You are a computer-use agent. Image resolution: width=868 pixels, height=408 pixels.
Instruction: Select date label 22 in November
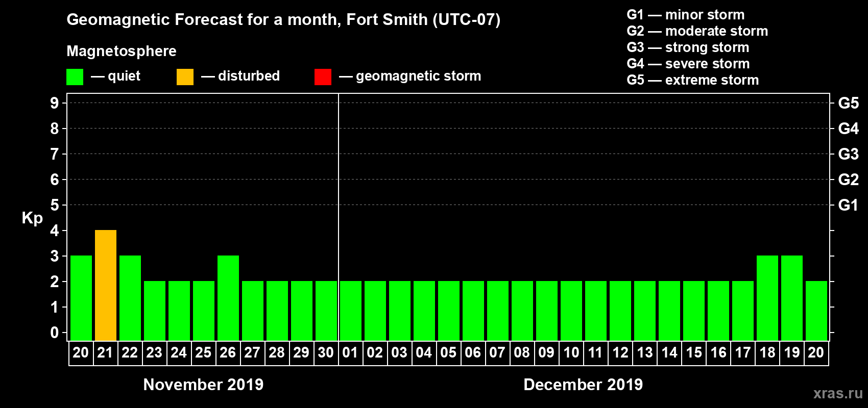[130, 353]
